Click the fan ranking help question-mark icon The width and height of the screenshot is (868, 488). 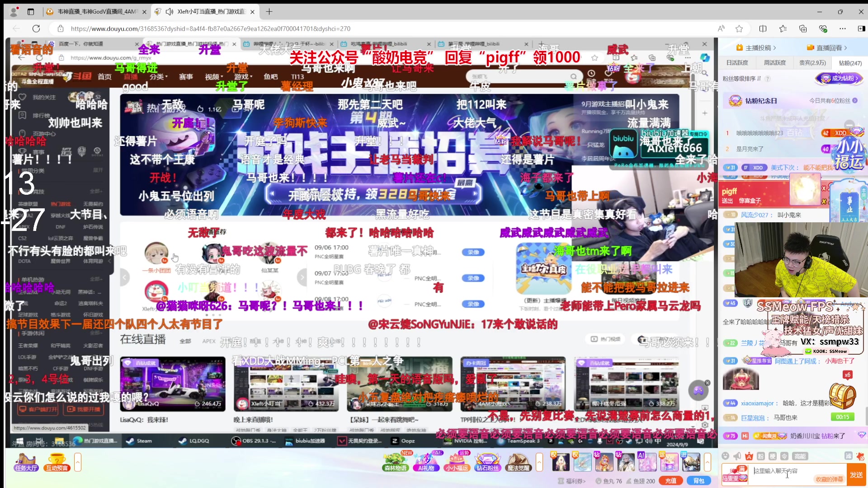point(768,79)
